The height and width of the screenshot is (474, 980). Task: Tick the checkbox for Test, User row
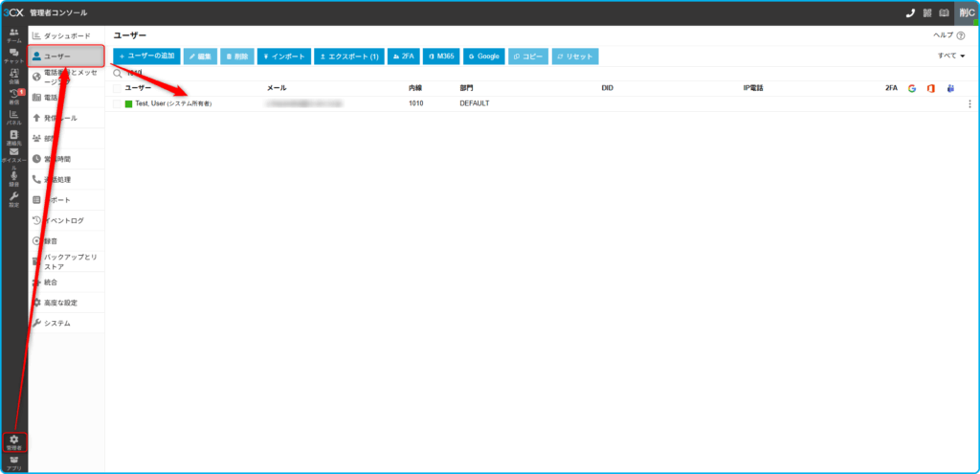click(117, 103)
